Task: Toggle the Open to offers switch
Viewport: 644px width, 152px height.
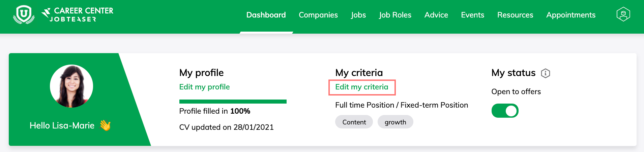Action: pyautogui.click(x=505, y=111)
